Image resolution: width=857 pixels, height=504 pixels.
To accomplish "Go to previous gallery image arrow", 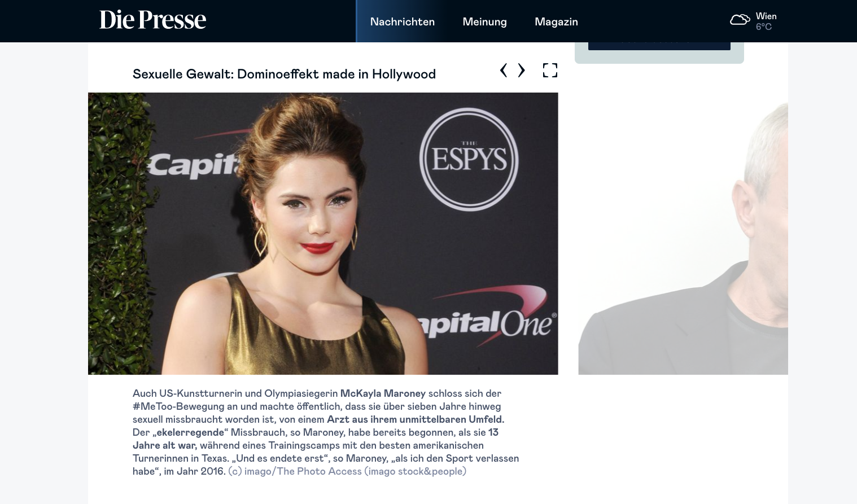I will pos(504,70).
